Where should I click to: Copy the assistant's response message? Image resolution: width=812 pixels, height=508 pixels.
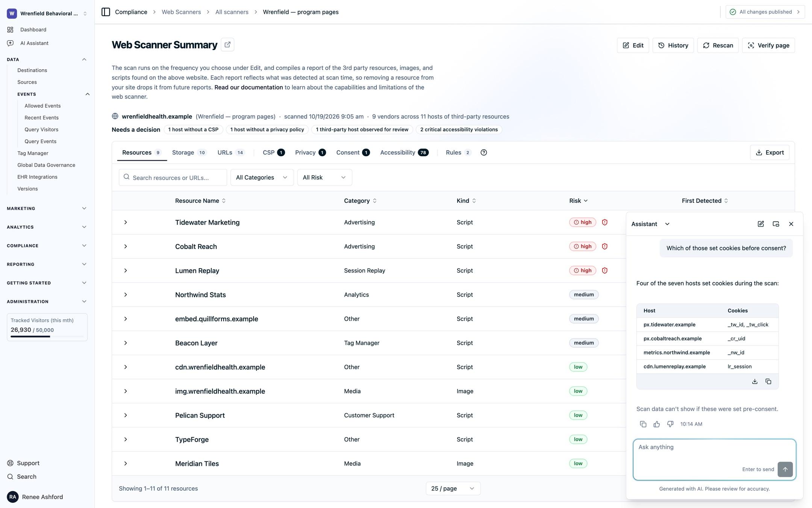pos(643,424)
